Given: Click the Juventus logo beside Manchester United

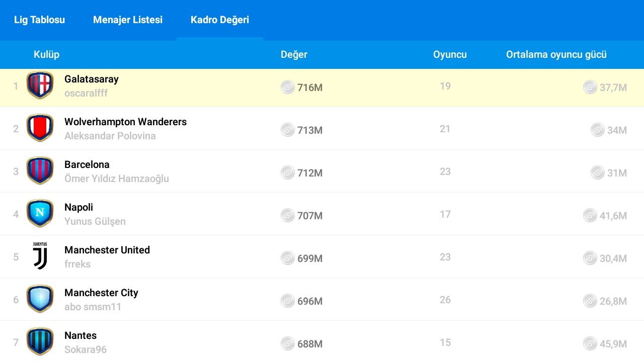Looking at the screenshot, I should click(40, 256).
